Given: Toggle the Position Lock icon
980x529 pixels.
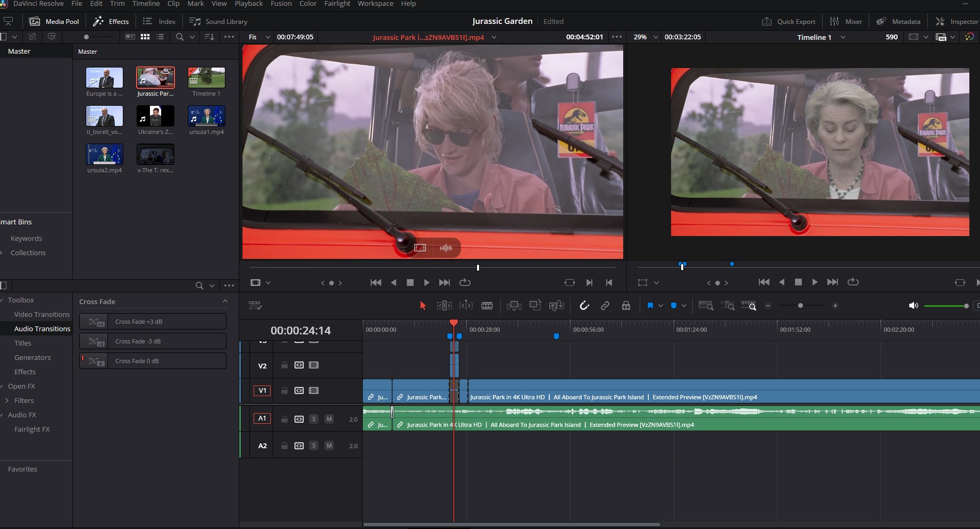Looking at the screenshot, I should point(626,306).
